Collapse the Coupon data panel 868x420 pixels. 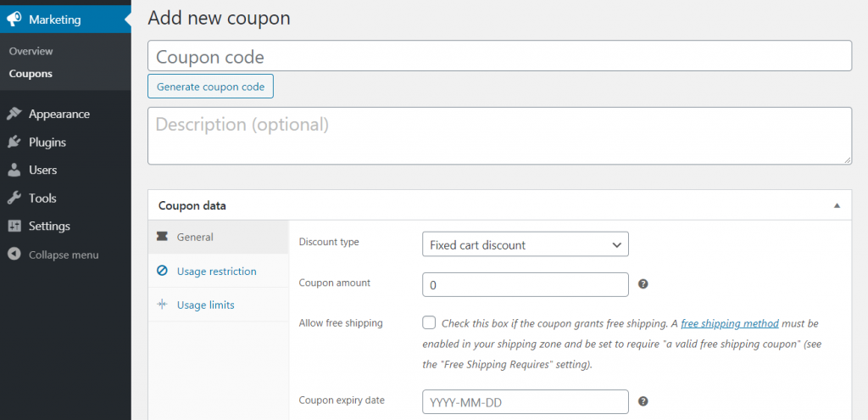(837, 205)
